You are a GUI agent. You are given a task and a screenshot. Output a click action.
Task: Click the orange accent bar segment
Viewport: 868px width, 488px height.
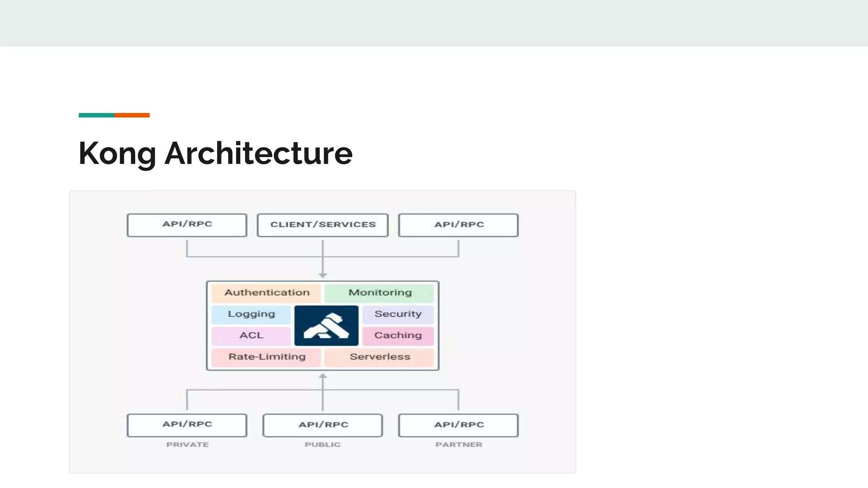click(x=132, y=115)
